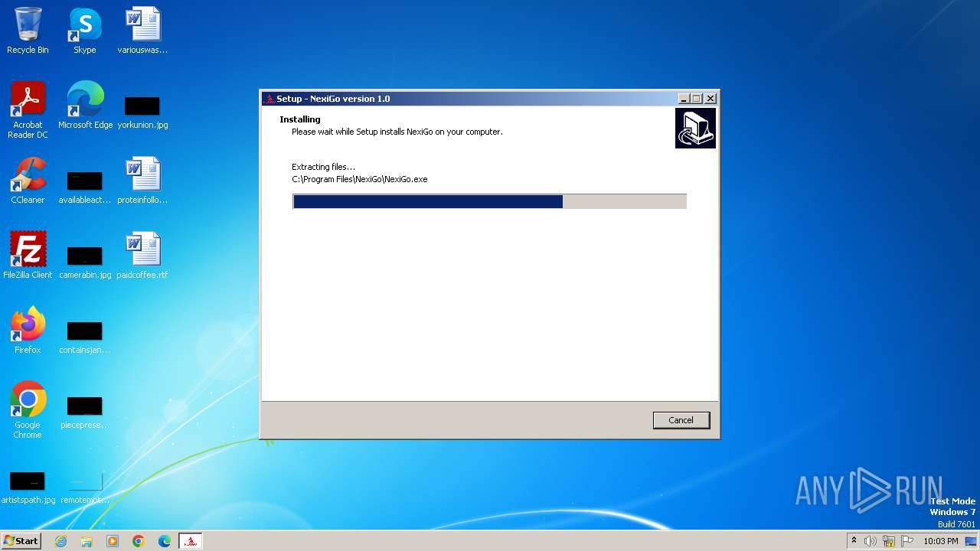Minimize the NexiGo Setup window
Viewport: 980px width, 551px height.
pos(684,99)
